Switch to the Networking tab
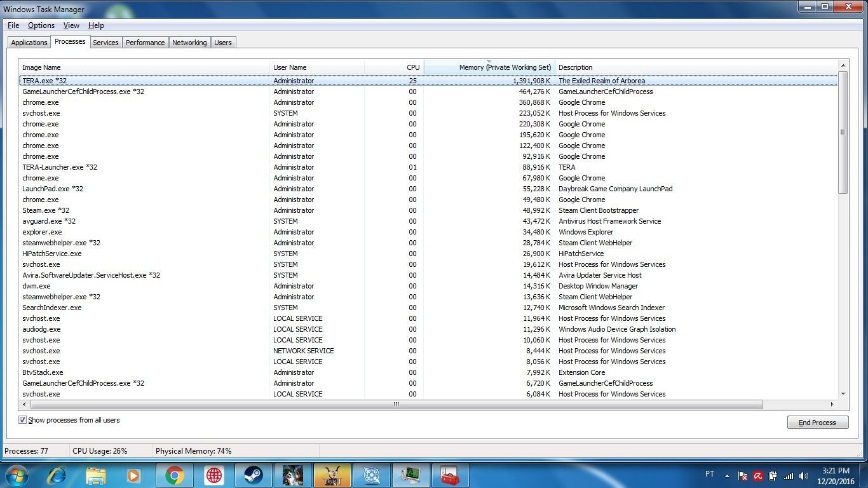The image size is (868, 488). point(189,43)
